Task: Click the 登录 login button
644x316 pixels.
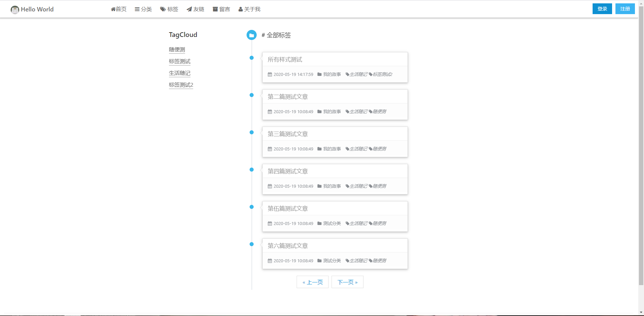Action: (x=602, y=9)
